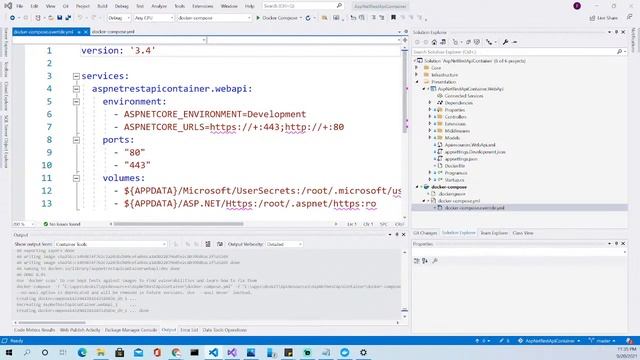The image size is (640, 360).
Task: Click the Output panel horizontal scrollbar thumb
Action: tap(52, 322)
